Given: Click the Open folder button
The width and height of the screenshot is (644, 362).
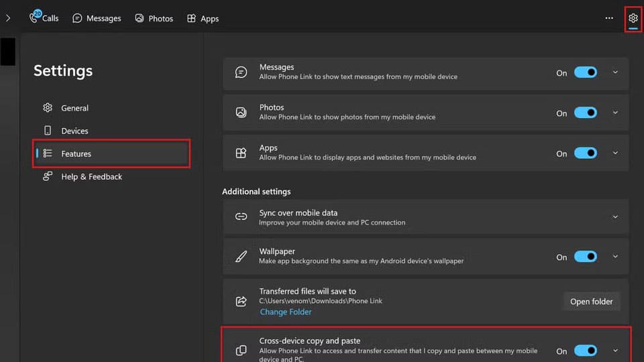Looking at the screenshot, I should click(591, 302).
